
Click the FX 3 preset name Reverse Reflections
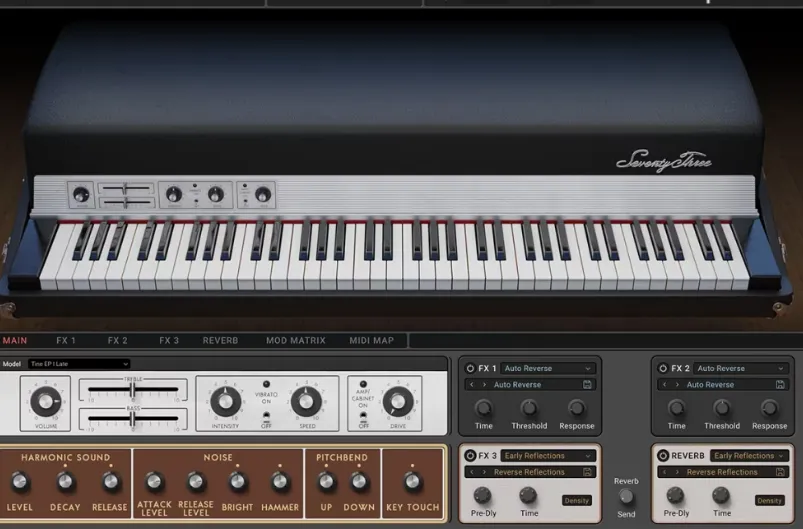coord(529,472)
